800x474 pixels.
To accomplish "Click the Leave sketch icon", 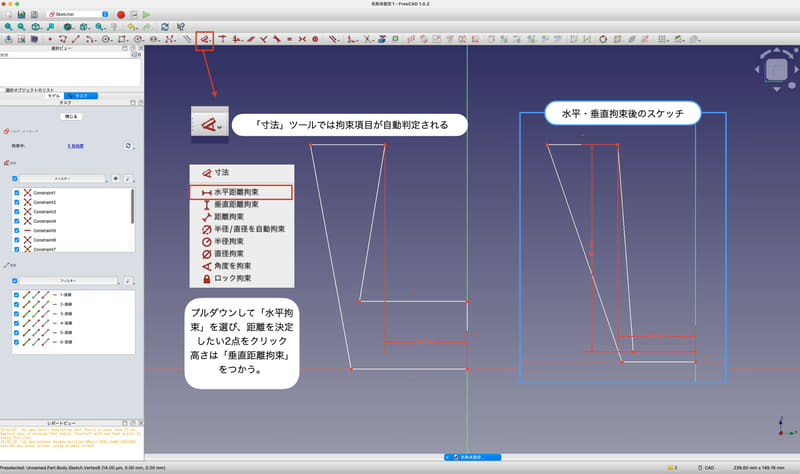I will tap(9, 39).
